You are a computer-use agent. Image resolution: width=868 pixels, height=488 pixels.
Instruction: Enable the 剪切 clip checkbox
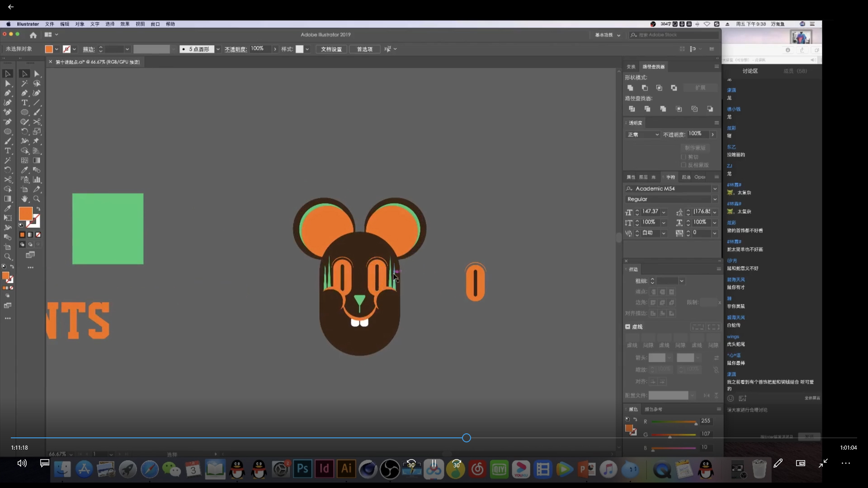point(684,157)
